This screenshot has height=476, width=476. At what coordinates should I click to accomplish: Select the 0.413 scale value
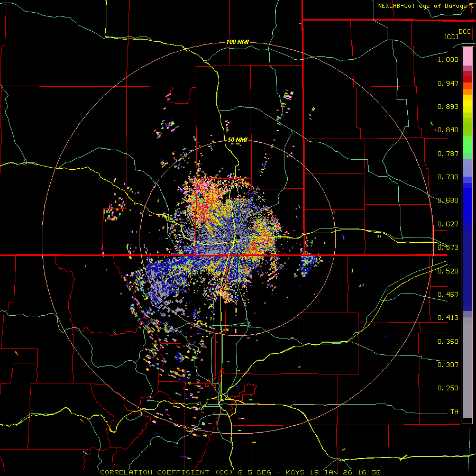[448, 318]
